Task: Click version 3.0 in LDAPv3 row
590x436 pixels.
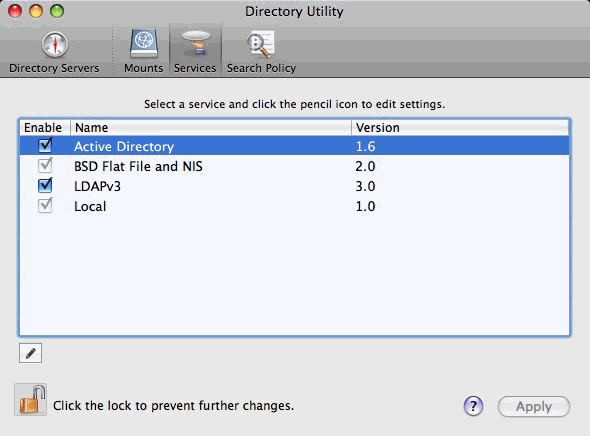Action: [365, 186]
